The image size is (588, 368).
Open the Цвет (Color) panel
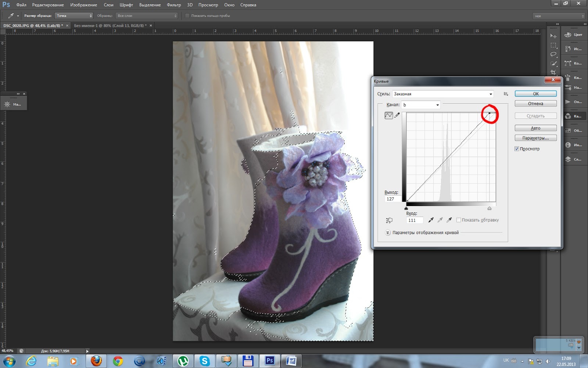coord(573,35)
